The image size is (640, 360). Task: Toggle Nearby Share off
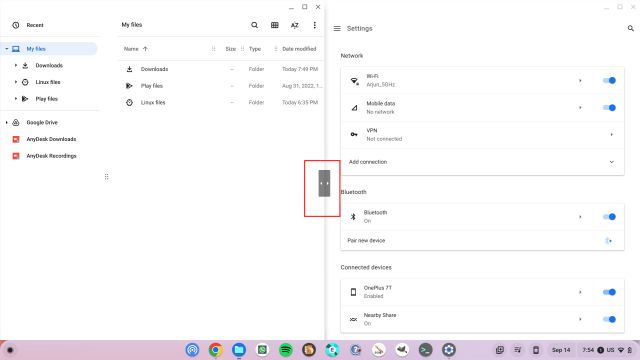click(x=609, y=319)
